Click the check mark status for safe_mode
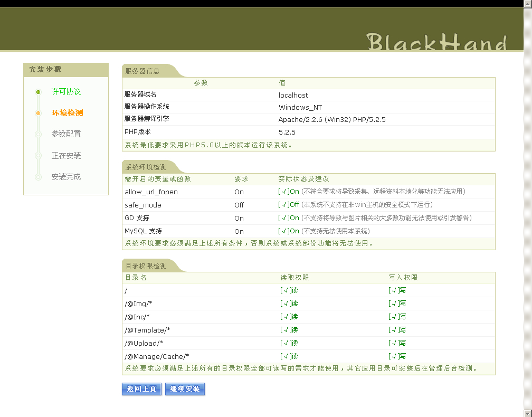 pyautogui.click(x=289, y=205)
